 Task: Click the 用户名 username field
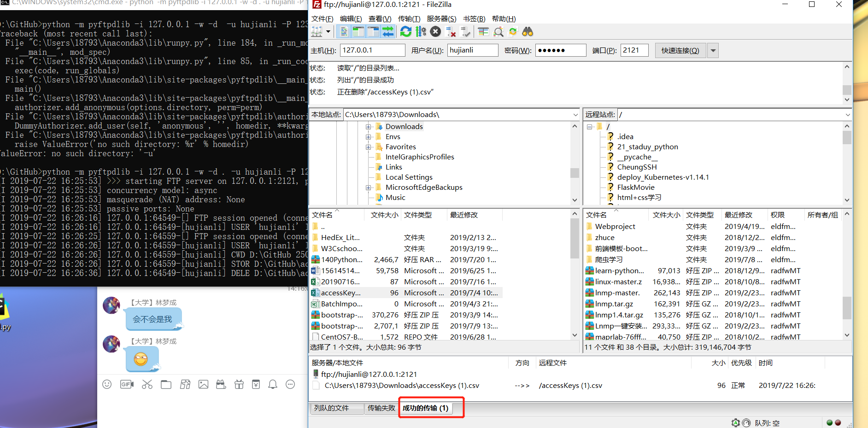pos(473,50)
